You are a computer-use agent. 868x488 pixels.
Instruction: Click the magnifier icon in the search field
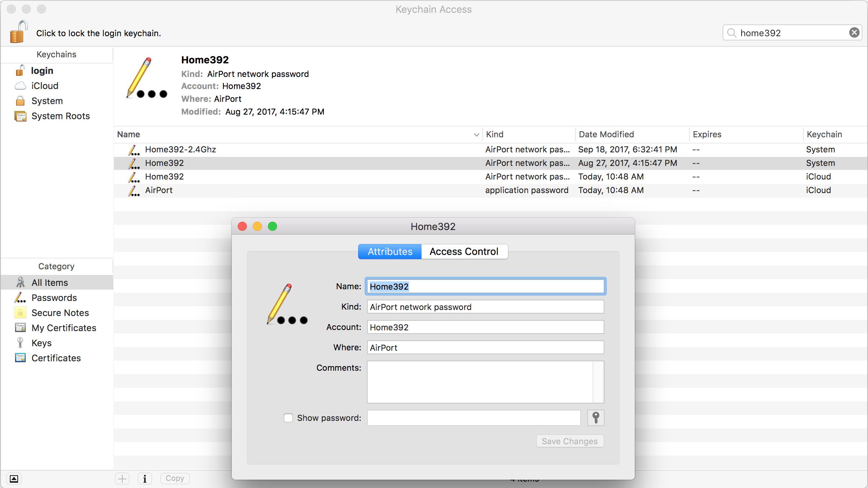pos(732,33)
